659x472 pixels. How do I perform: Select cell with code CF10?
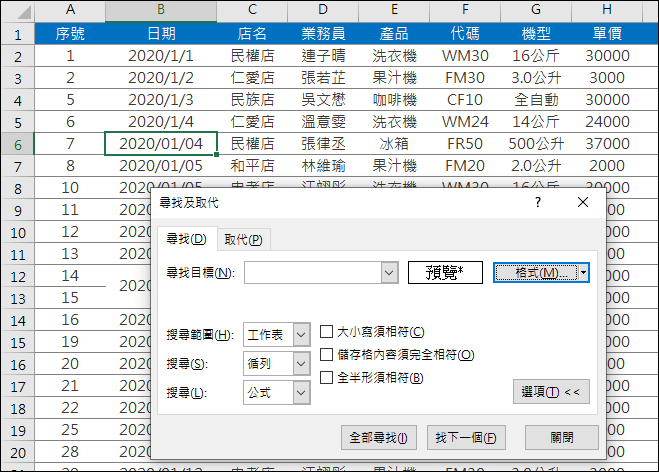(465, 100)
